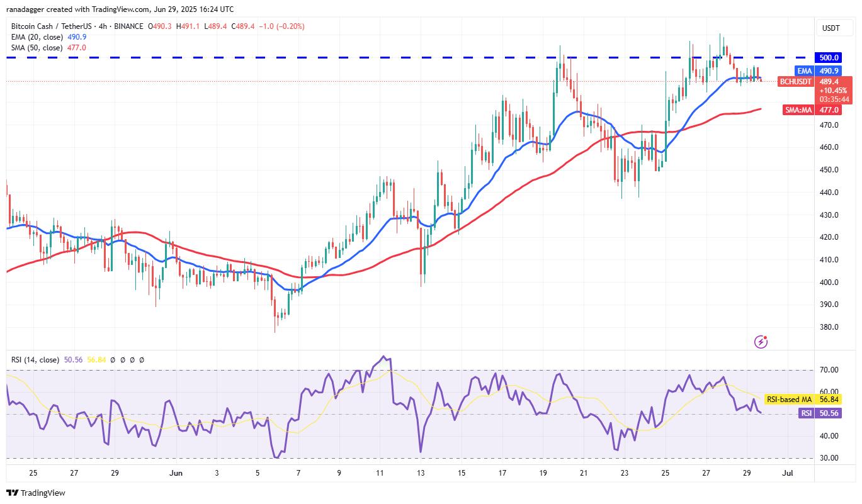Click the red SMA:MA tag on price axis

click(798, 110)
